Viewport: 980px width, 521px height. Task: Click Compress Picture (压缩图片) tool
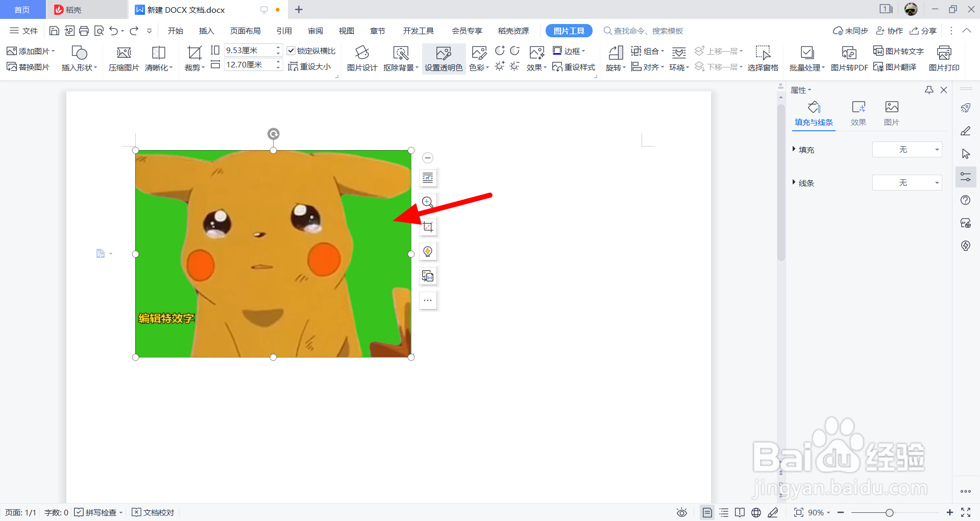tap(124, 59)
